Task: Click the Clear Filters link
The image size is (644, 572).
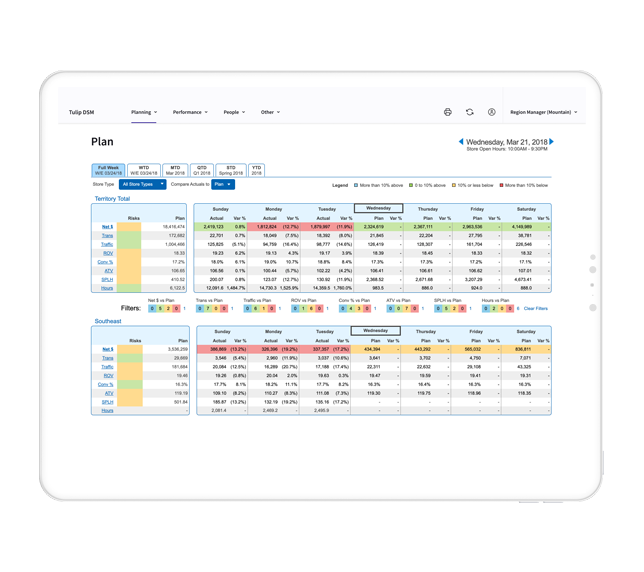Action: [536, 308]
